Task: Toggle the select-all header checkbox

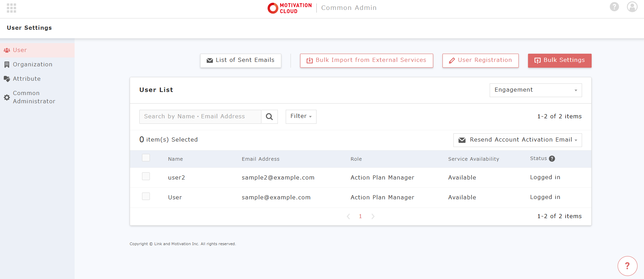Action: 146,158
